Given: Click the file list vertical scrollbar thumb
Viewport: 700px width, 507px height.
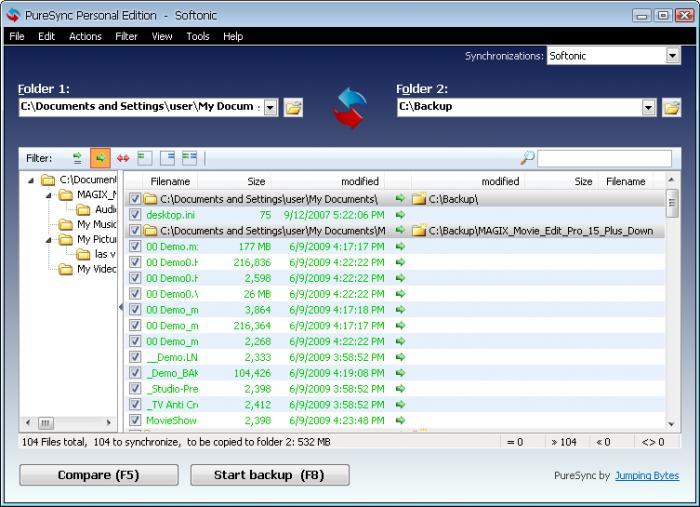Looking at the screenshot, I should (672, 203).
